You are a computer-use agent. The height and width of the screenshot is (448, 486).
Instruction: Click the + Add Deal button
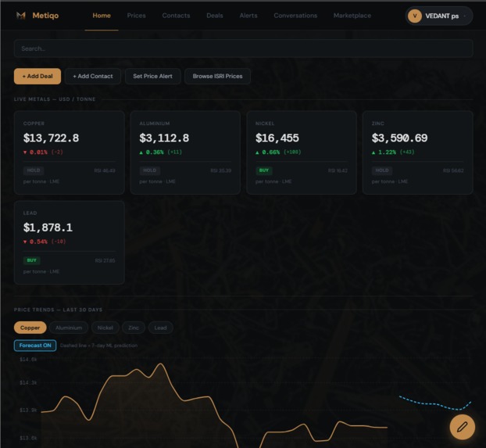38,77
